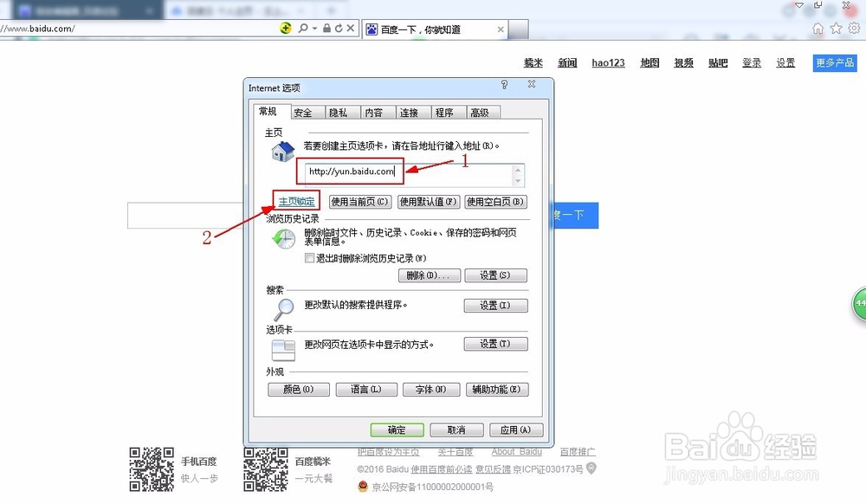
Task: Switch to the 程序 tab
Action: coord(449,113)
